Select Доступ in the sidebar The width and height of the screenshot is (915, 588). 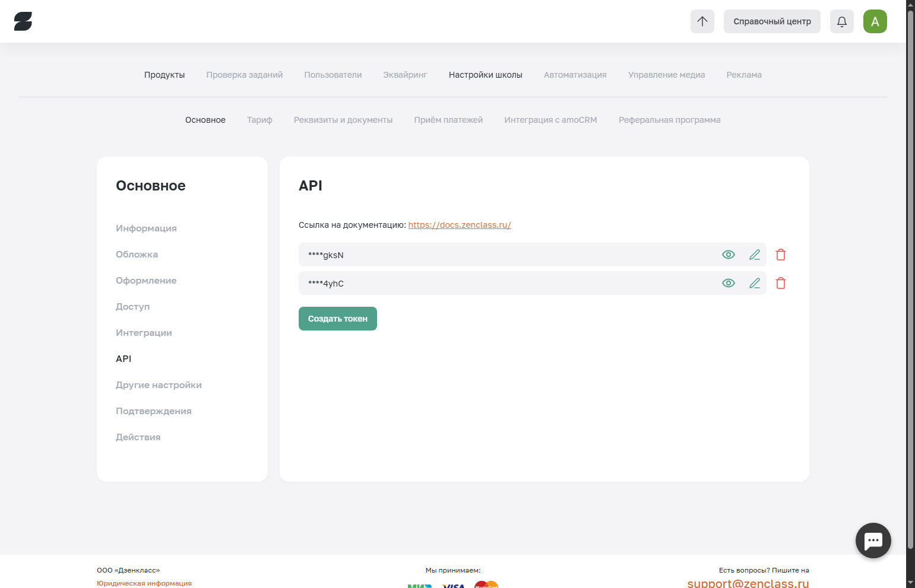click(x=132, y=307)
